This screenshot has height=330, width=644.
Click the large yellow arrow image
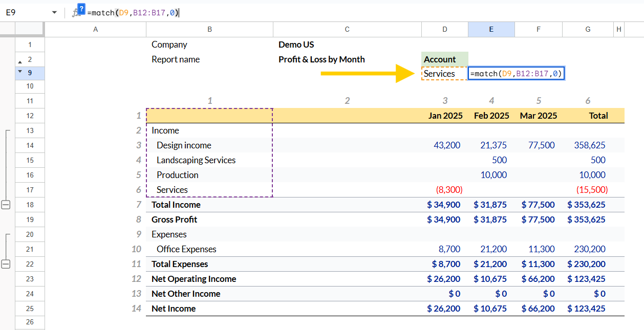367,74
